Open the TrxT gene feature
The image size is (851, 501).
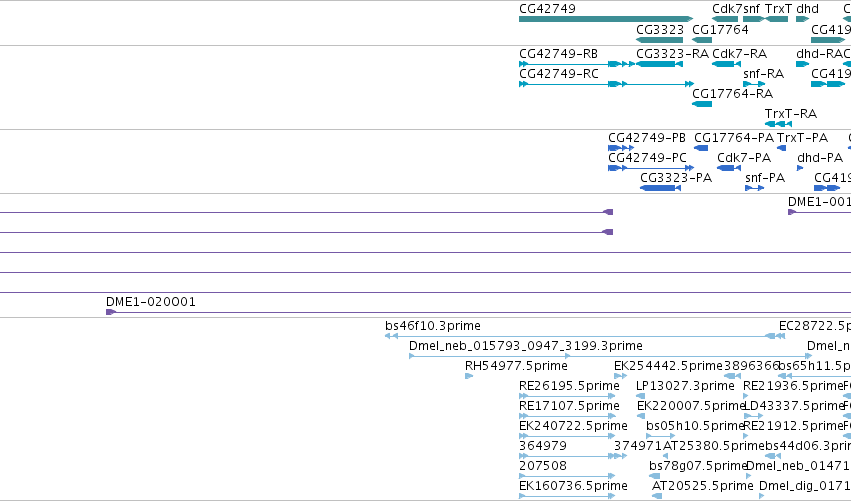point(777,19)
